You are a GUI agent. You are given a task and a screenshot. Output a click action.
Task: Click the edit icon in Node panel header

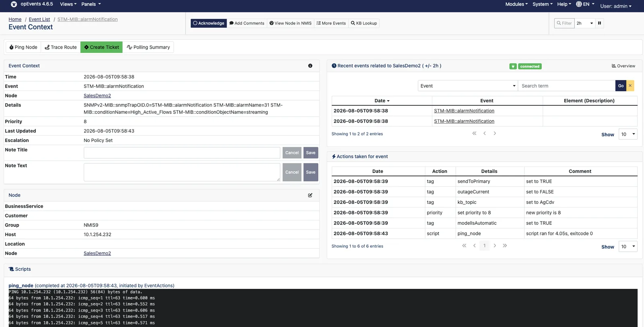coord(310,195)
